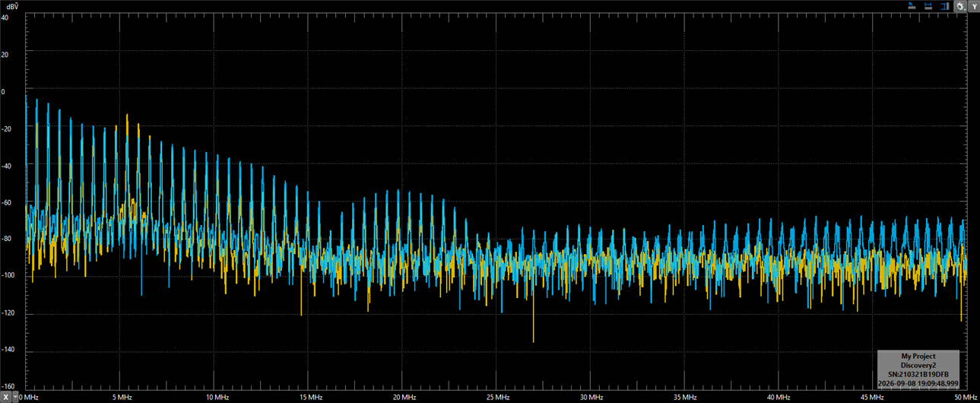Add horizontal X cursor measurement icon

(928, 5)
